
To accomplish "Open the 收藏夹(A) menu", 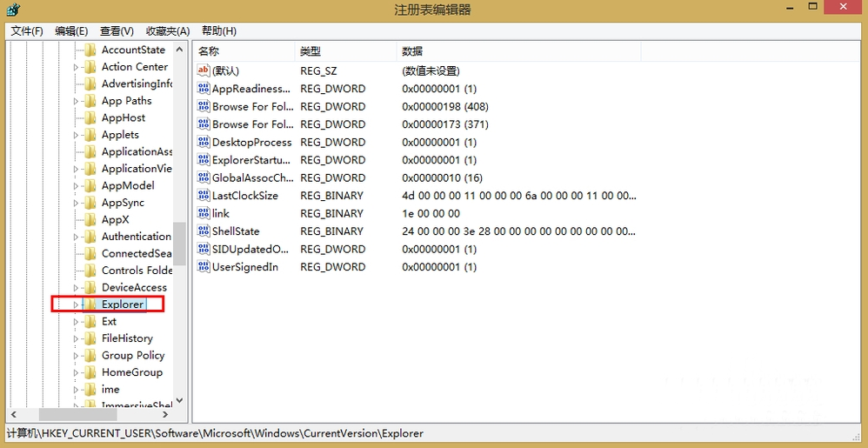I will point(167,31).
